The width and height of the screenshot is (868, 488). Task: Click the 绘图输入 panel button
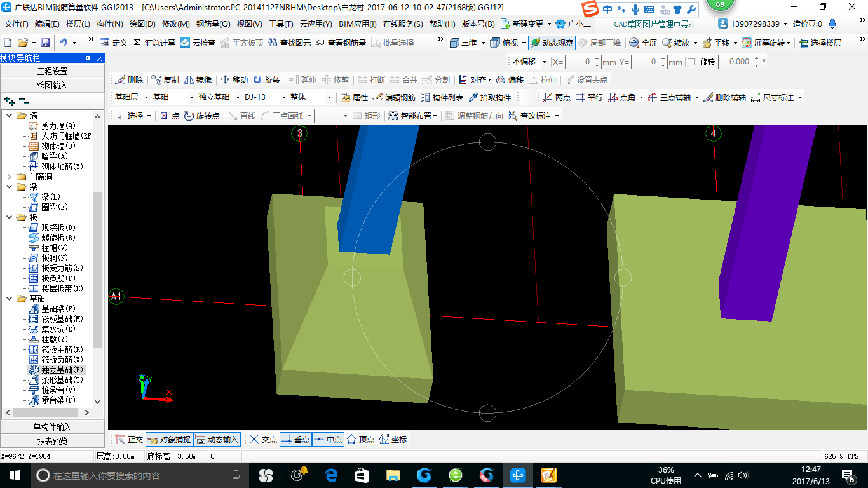coord(52,85)
